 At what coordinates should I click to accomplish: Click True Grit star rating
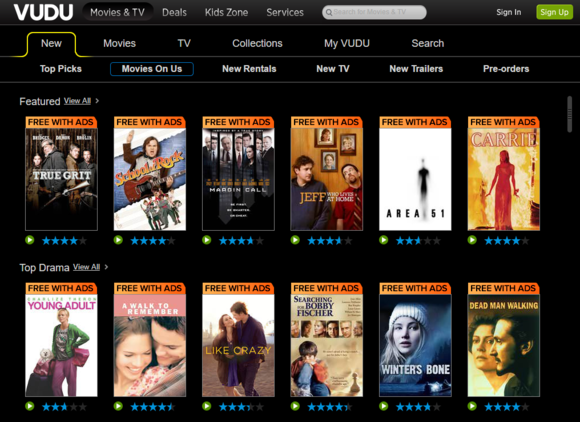tap(64, 241)
